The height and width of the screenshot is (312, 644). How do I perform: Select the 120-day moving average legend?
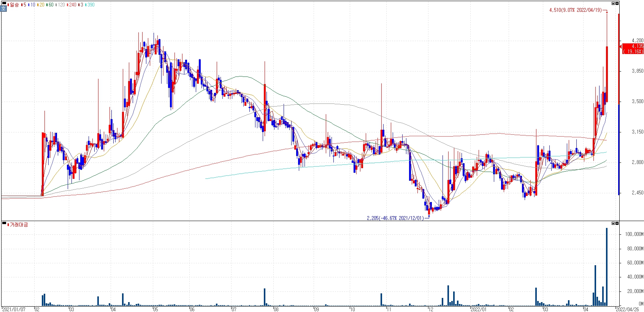coord(60,5)
